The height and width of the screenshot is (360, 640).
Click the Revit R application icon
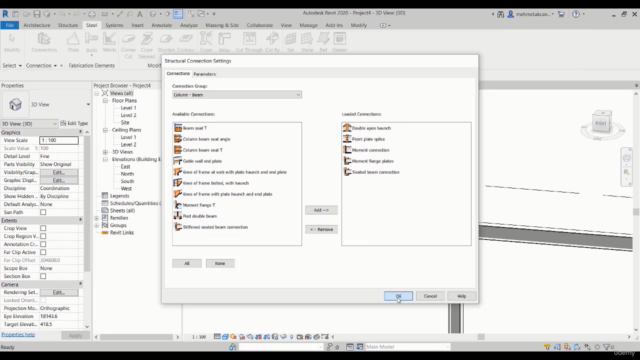coord(5,14)
